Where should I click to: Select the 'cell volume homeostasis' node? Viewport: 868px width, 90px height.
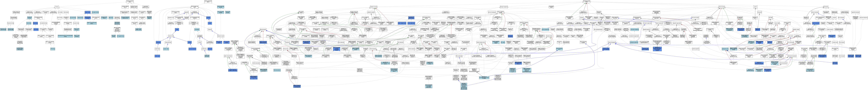pos(511,36)
